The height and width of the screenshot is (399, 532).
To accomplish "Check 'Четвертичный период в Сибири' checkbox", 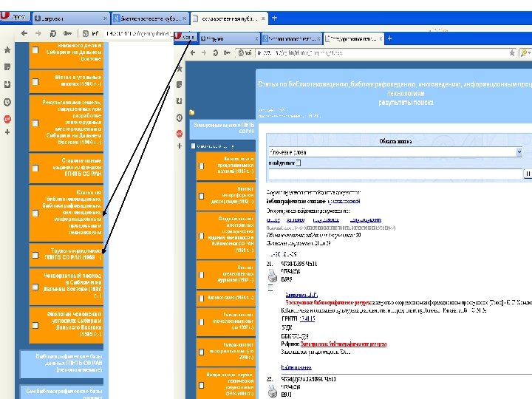I will point(35,287).
